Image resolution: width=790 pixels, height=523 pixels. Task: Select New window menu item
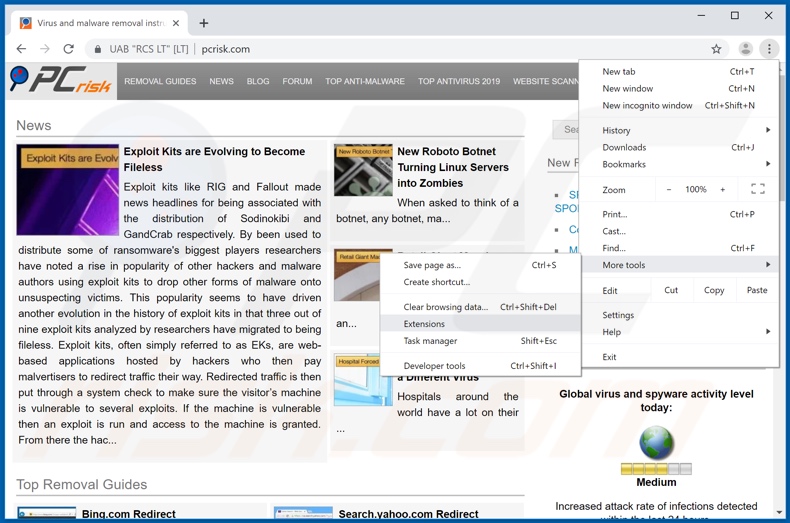pos(678,88)
